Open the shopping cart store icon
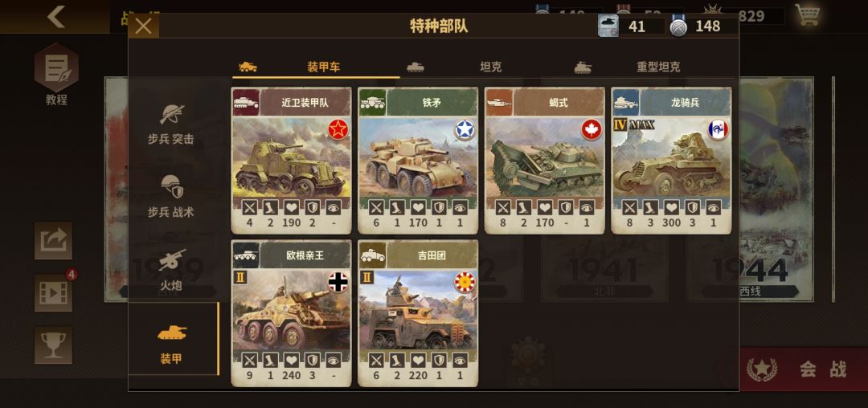The height and width of the screenshot is (408, 868). 808,15
